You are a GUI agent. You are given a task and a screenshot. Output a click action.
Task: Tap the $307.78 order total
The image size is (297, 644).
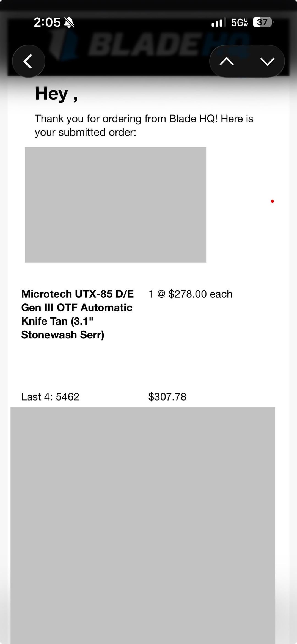pos(167,397)
